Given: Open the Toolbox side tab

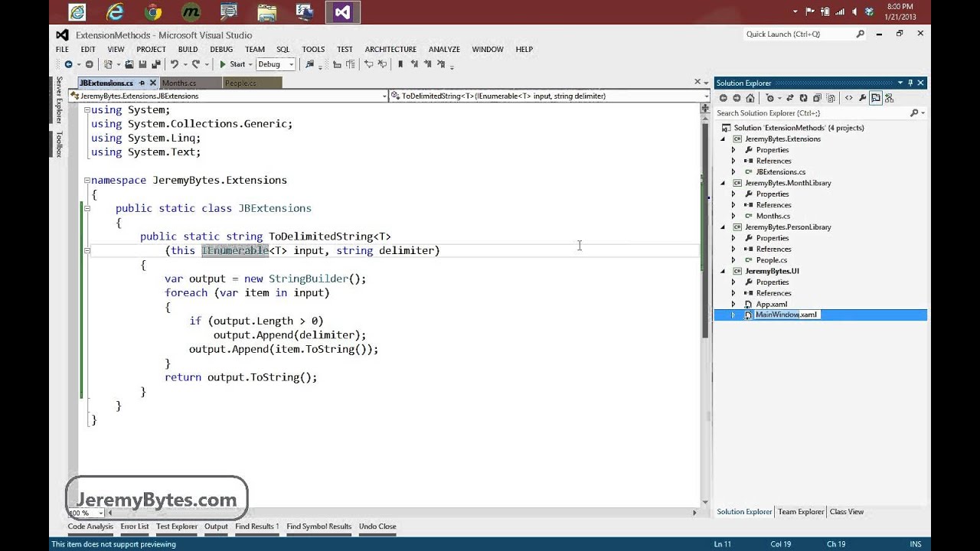Looking at the screenshot, I should (x=58, y=145).
